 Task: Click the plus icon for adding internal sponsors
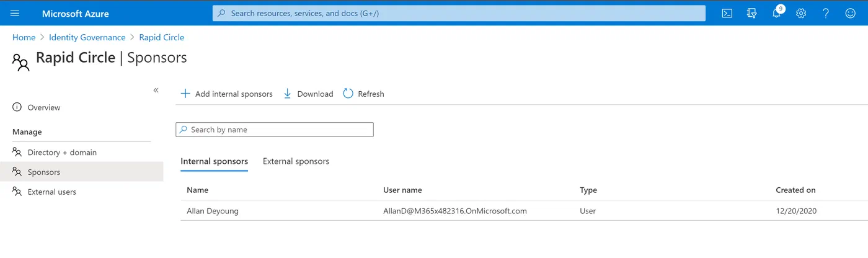pos(185,94)
